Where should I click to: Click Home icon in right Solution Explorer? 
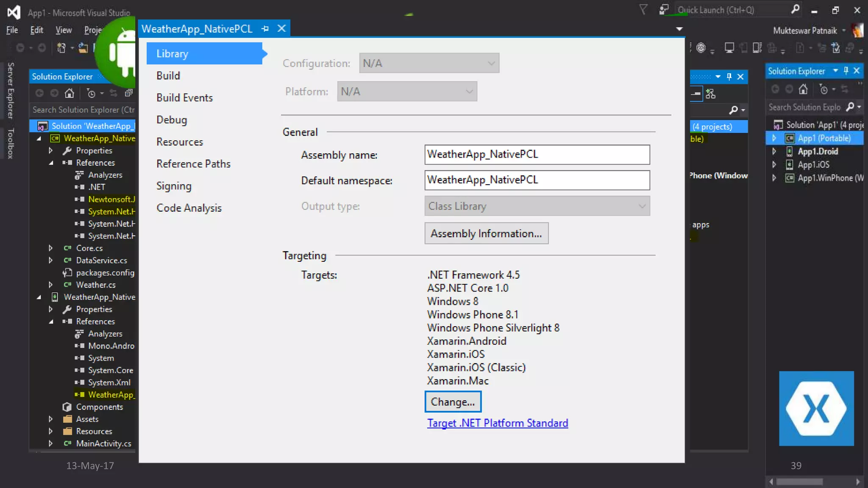(x=803, y=89)
